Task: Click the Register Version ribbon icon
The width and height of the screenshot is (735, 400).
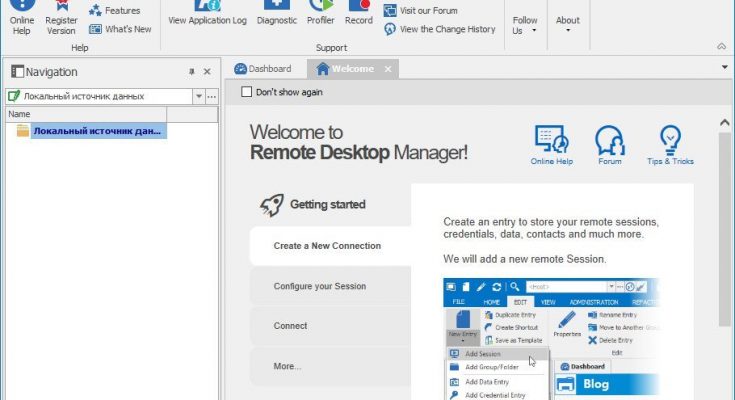Action: coord(61,18)
